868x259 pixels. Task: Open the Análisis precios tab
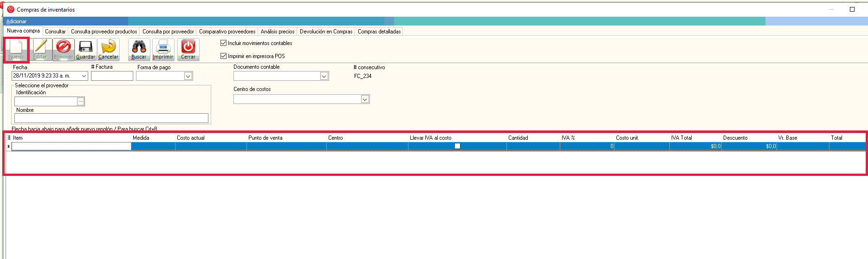[x=278, y=32]
